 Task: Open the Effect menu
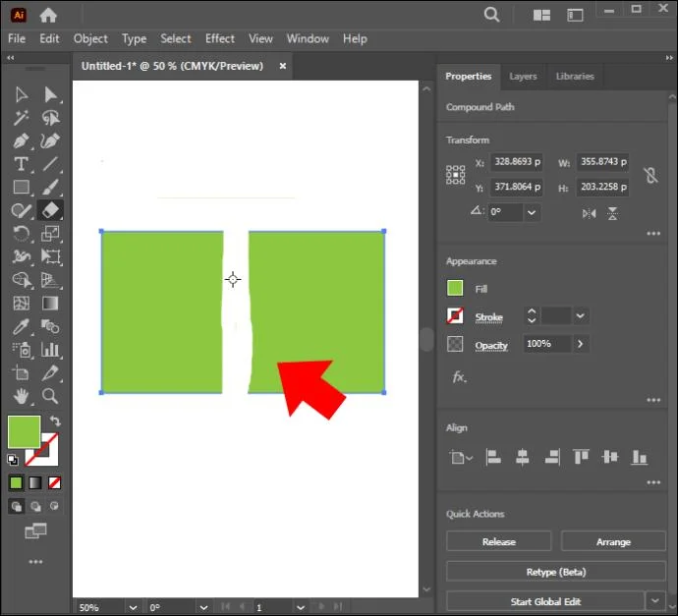pyautogui.click(x=220, y=39)
